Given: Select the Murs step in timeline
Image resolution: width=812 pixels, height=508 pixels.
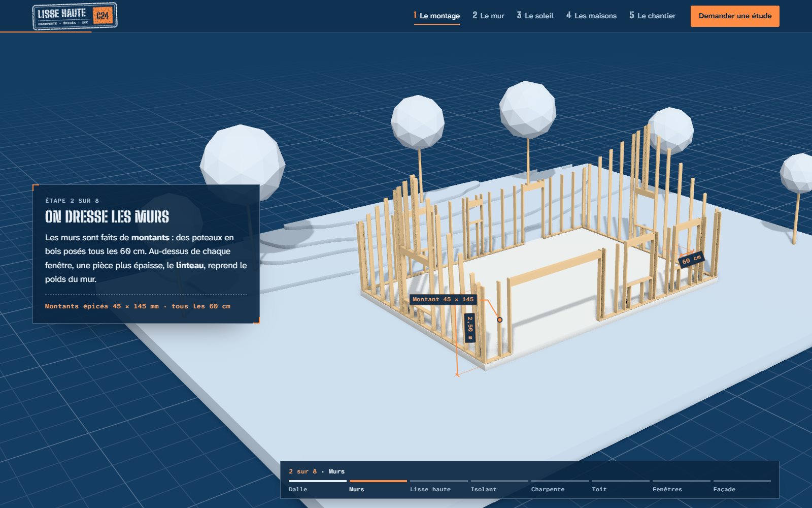Looking at the screenshot, I should [x=378, y=487].
